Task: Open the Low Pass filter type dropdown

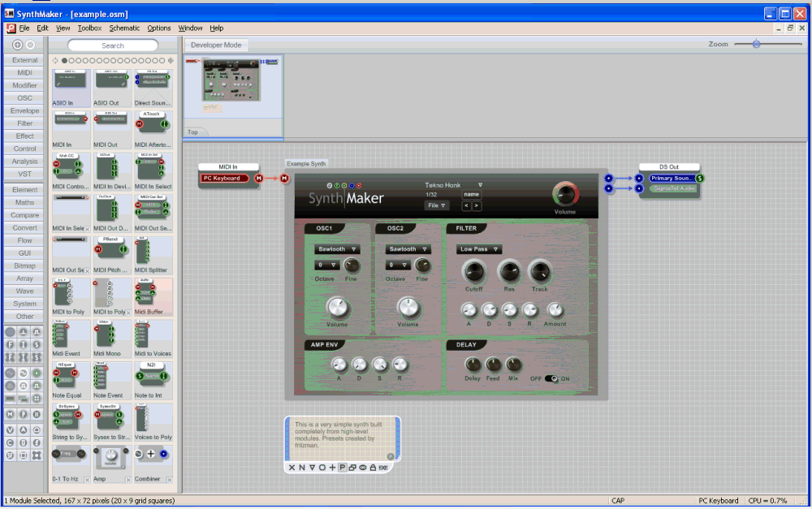Action: (x=479, y=249)
